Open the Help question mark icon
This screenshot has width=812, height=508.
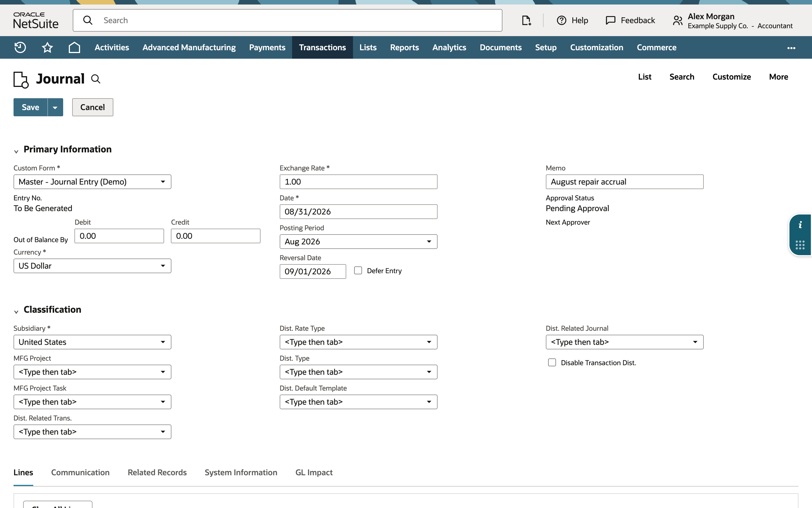tap(561, 20)
